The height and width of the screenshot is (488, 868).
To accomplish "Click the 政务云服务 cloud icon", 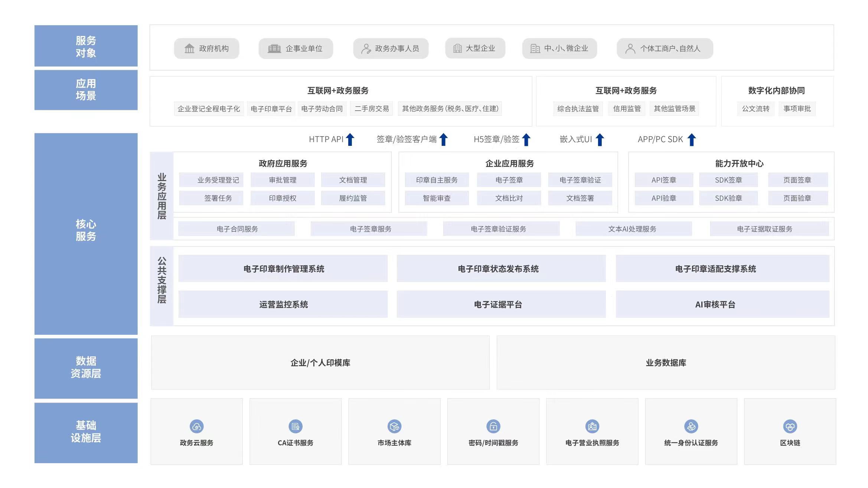I will (196, 426).
